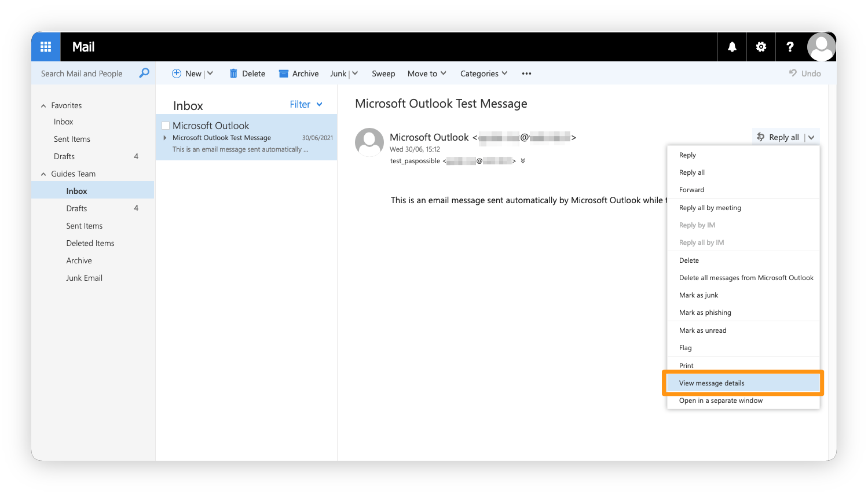Choose Mark as phishing from the menu

click(705, 312)
